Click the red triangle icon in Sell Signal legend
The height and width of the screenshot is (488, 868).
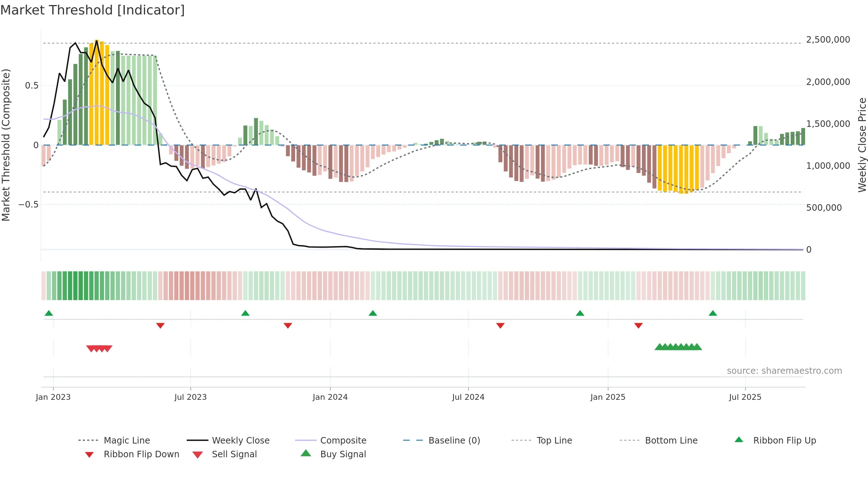tap(197, 455)
